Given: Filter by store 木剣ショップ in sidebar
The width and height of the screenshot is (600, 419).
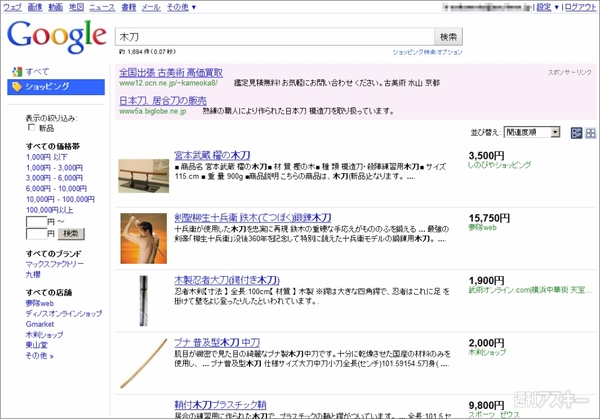Looking at the screenshot, I should tap(44, 334).
